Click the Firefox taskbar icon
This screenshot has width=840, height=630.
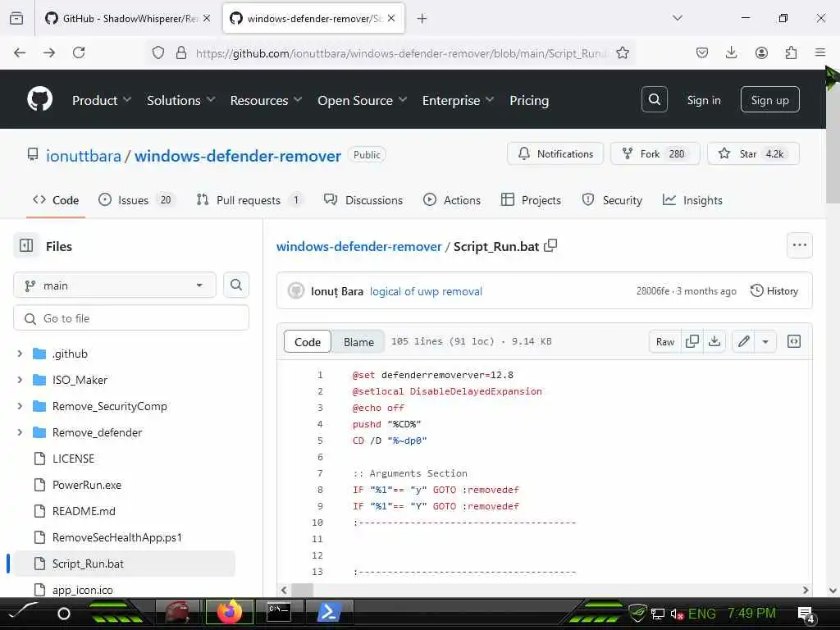230,612
